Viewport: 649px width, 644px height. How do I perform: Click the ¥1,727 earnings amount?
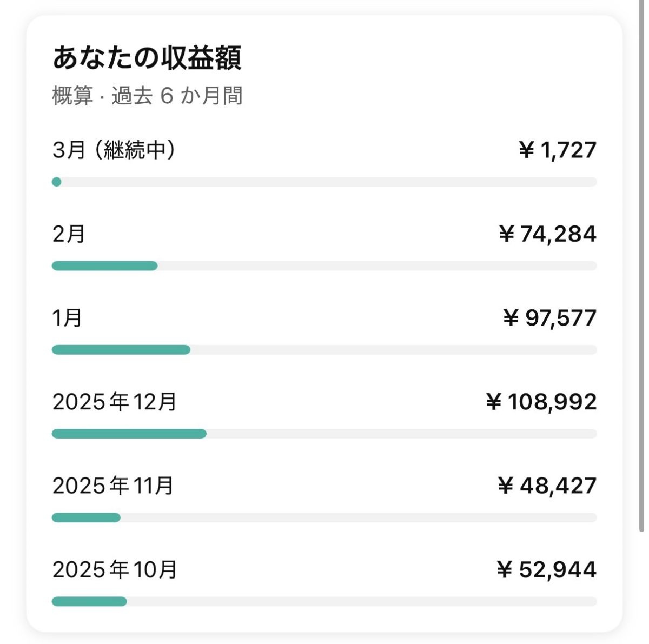coord(557,150)
